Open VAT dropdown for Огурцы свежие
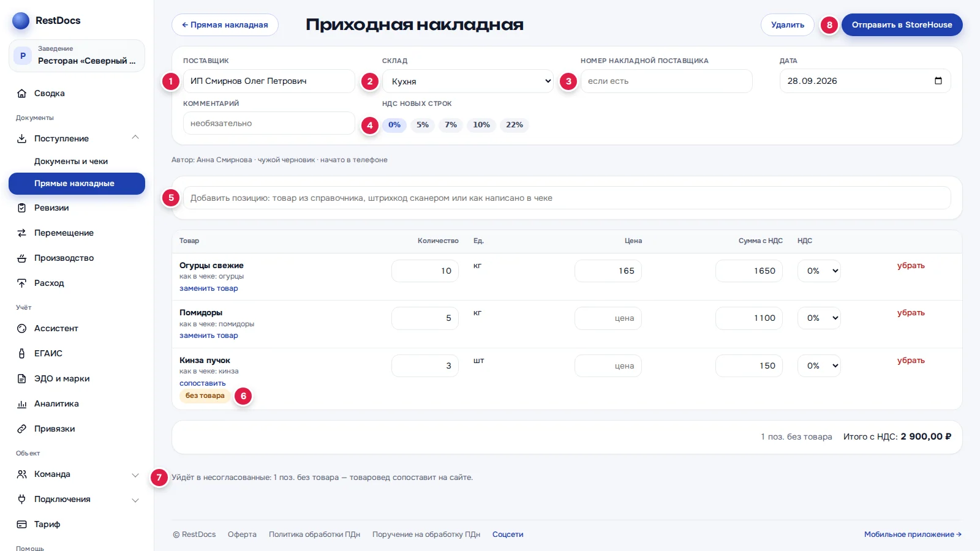The width and height of the screenshot is (980, 551). (x=819, y=271)
